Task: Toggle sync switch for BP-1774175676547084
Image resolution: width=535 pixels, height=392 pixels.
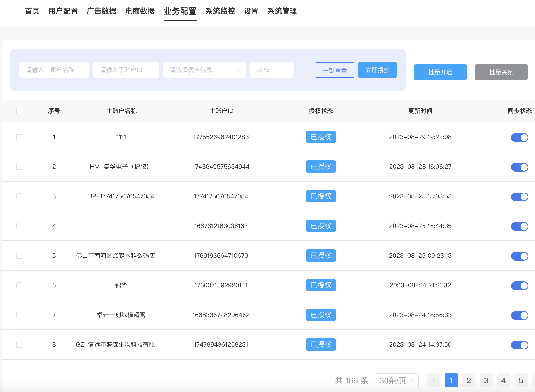Action: (520, 197)
